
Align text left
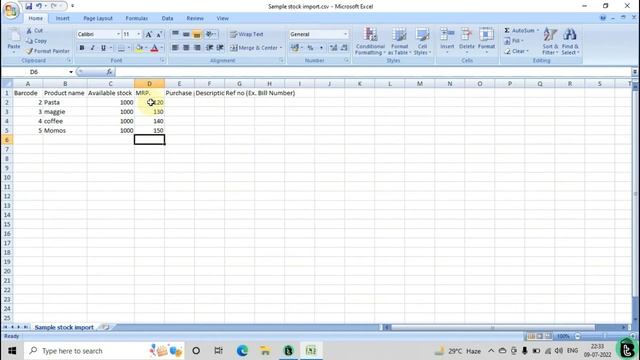pos(175,48)
